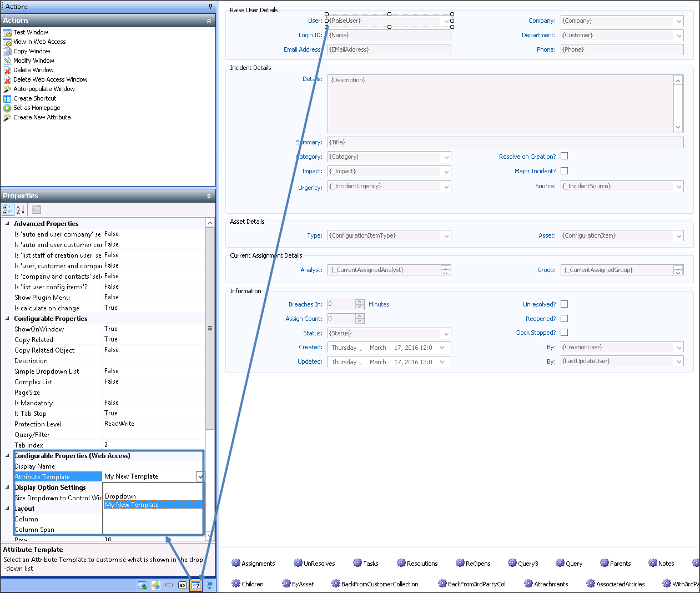Select 'Dropdown' from the template list

[x=120, y=496]
